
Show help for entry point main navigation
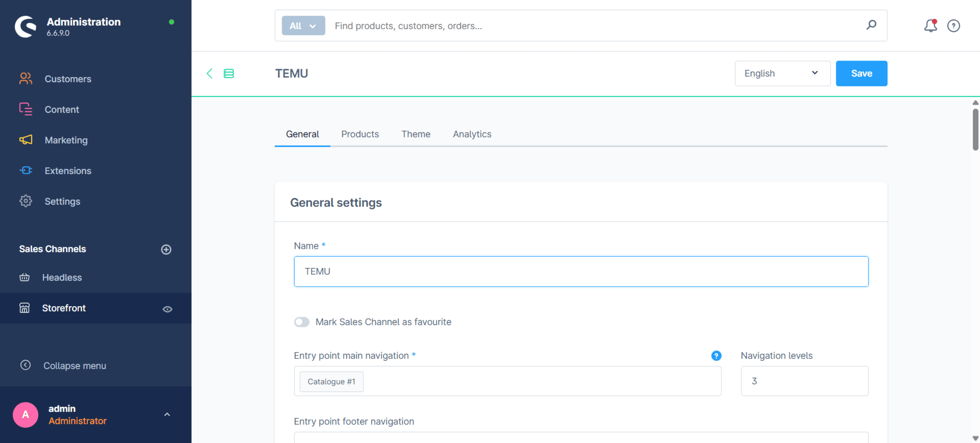coord(716,356)
